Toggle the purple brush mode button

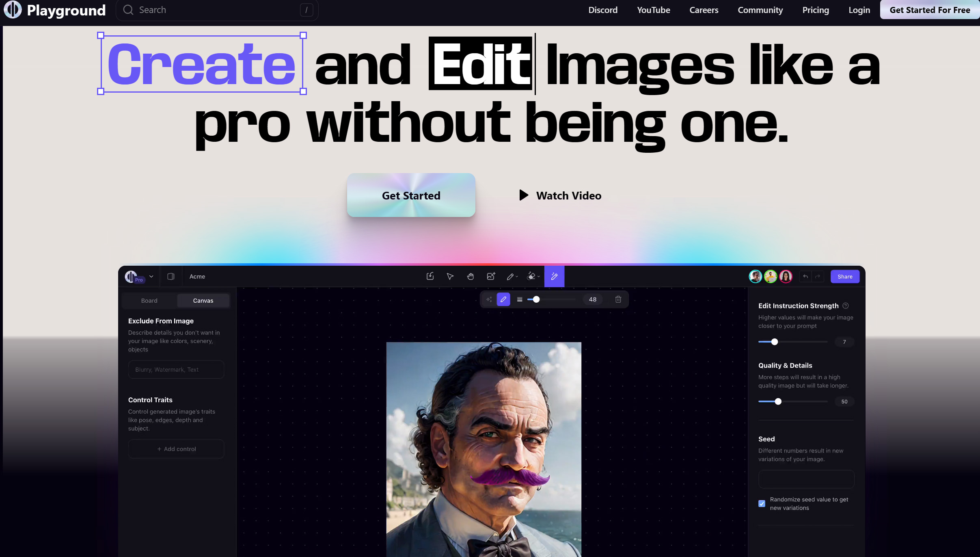pos(503,299)
